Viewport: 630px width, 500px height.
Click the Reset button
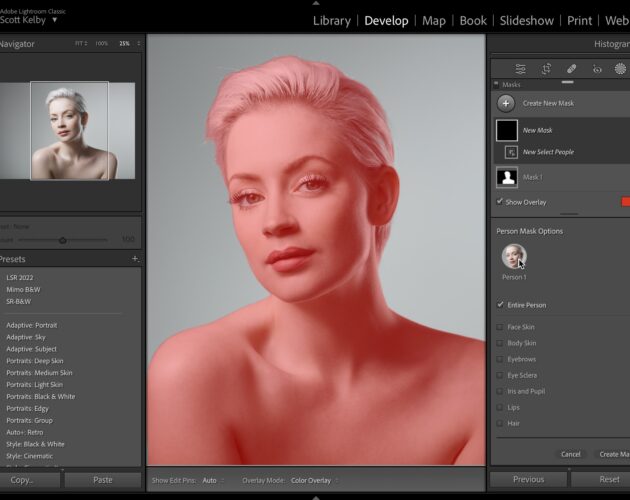click(x=601, y=480)
